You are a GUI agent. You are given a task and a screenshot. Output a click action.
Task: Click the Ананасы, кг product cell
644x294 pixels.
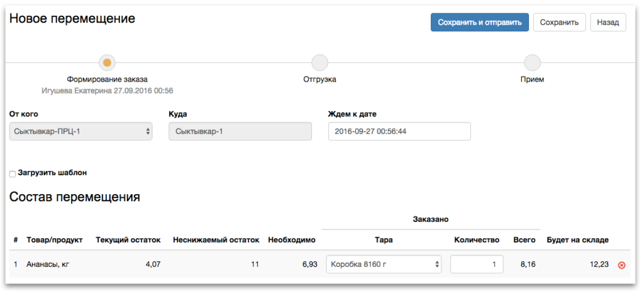(48, 264)
